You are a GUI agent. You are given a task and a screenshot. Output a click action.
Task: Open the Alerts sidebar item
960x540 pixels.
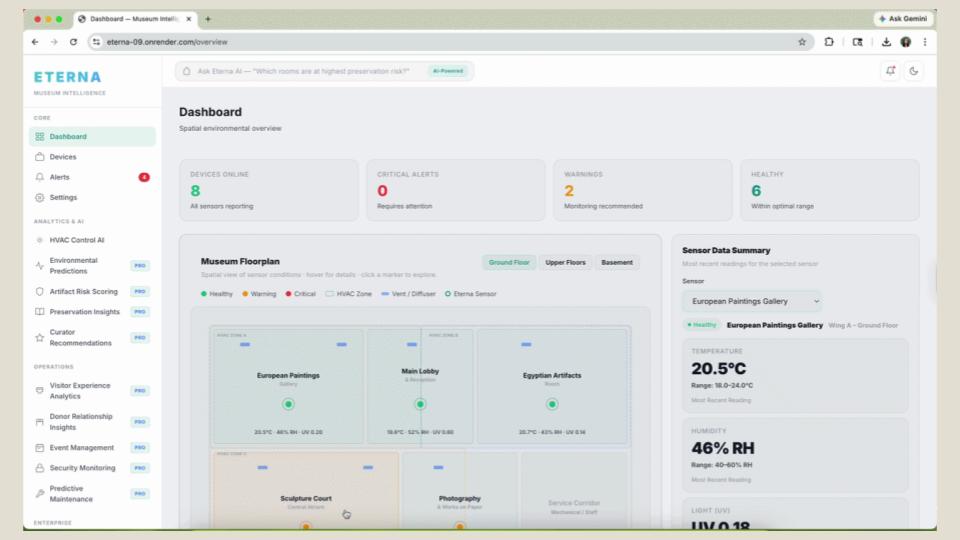[x=92, y=177]
